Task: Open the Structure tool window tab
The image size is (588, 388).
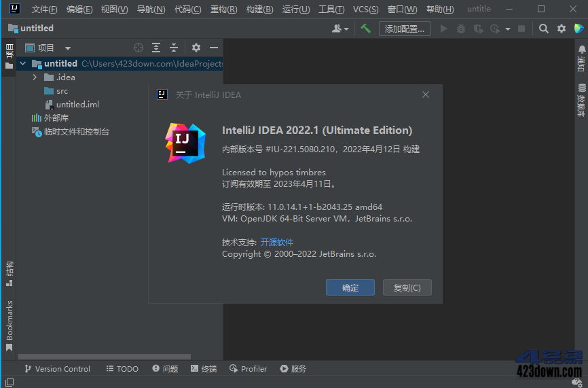Action: 10,274
